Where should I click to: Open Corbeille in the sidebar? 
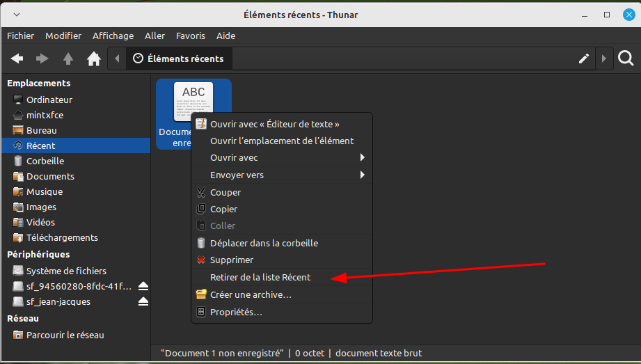pos(76,161)
